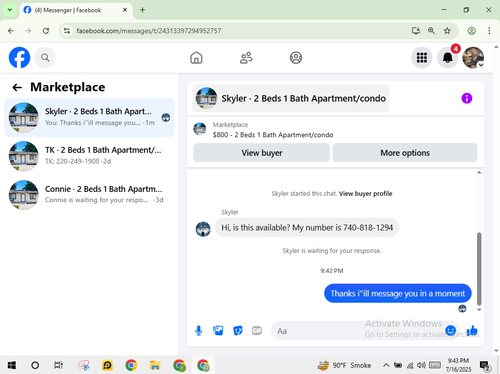The height and width of the screenshot is (374, 500).
Task: Open the $800 Marketplace listing link
Action: [x=273, y=135]
